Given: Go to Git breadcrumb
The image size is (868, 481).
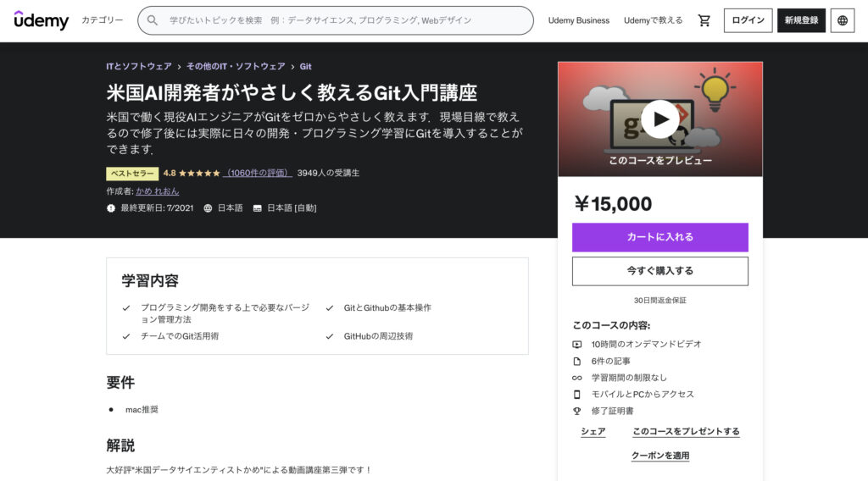Looking at the screenshot, I should (x=305, y=66).
